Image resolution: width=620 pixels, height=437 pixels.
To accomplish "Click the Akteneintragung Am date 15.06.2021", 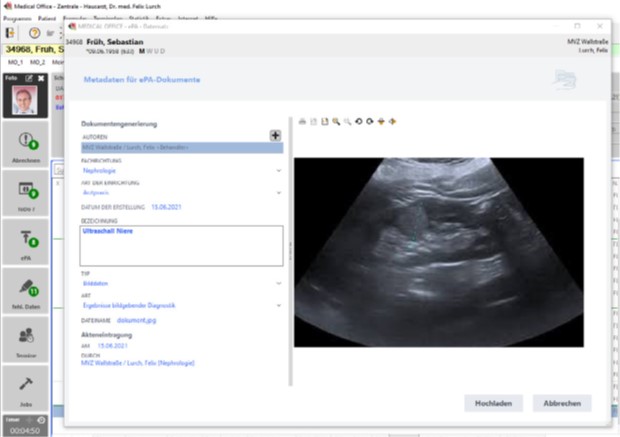I will pos(112,346).
